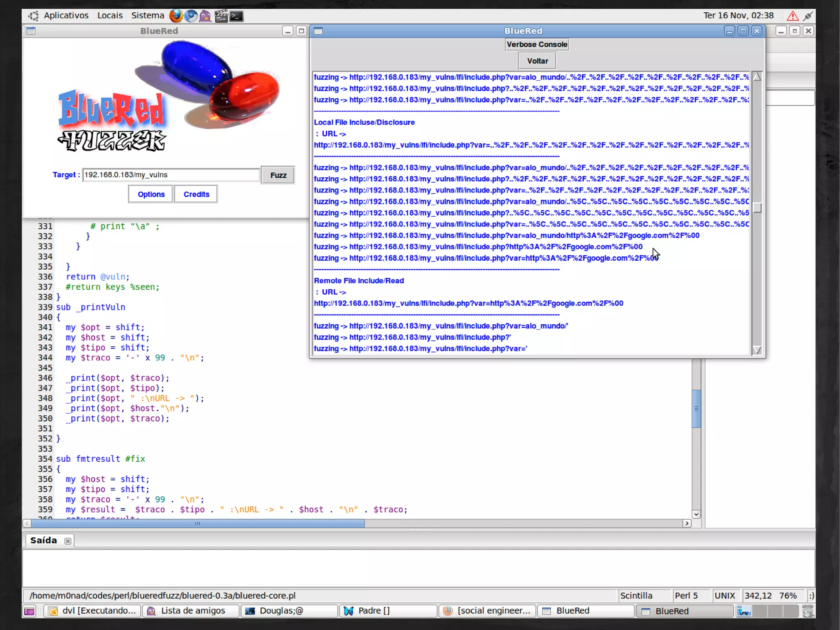The width and height of the screenshot is (840, 630).
Task: Open the Aplicativos menu
Action: [66, 16]
